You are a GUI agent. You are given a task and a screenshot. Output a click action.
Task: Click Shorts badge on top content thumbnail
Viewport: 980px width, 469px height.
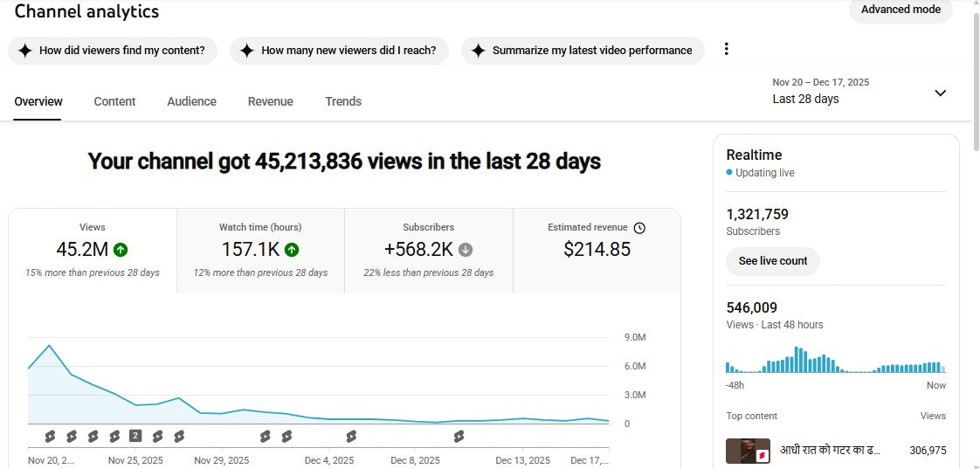pyautogui.click(x=761, y=455)
